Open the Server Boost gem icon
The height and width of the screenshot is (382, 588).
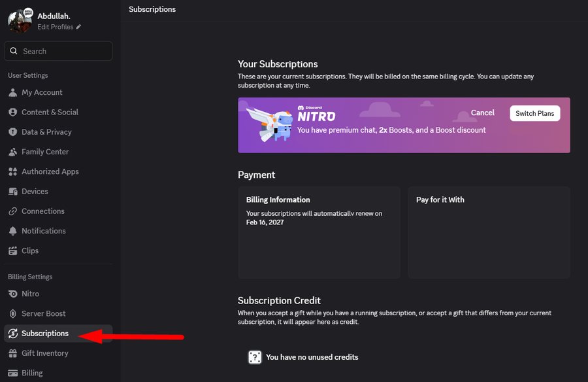(13, 313)
